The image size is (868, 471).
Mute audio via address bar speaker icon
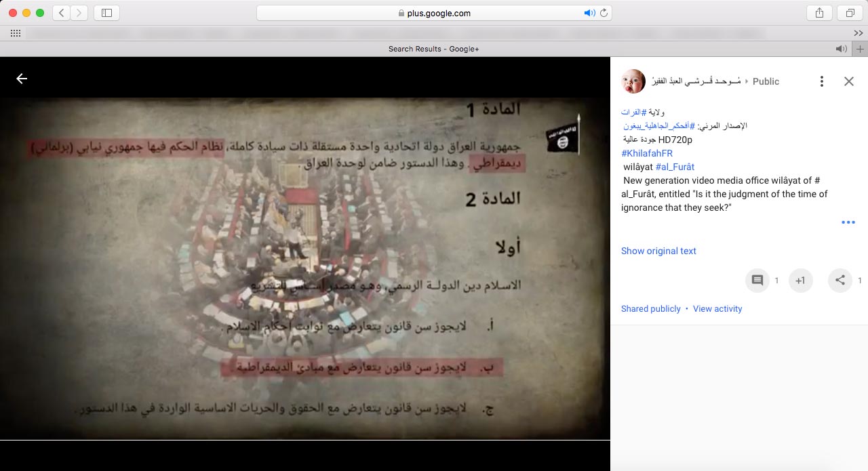tap(589, 13)
